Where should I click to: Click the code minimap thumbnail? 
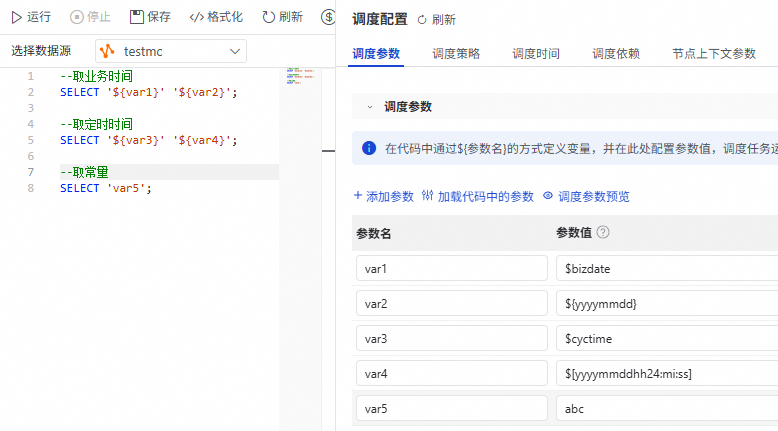pyautogui.click(x=300, y=76)
